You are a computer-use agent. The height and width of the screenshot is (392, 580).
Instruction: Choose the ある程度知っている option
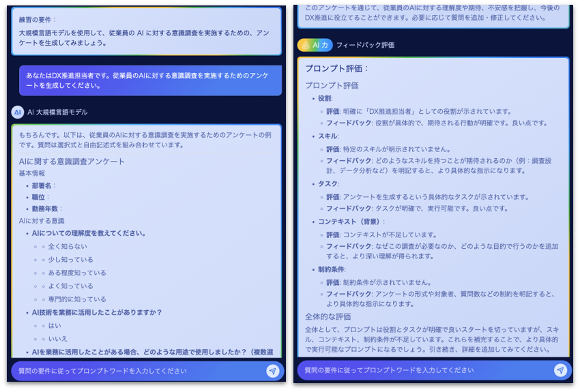click(x=76, y=273)
